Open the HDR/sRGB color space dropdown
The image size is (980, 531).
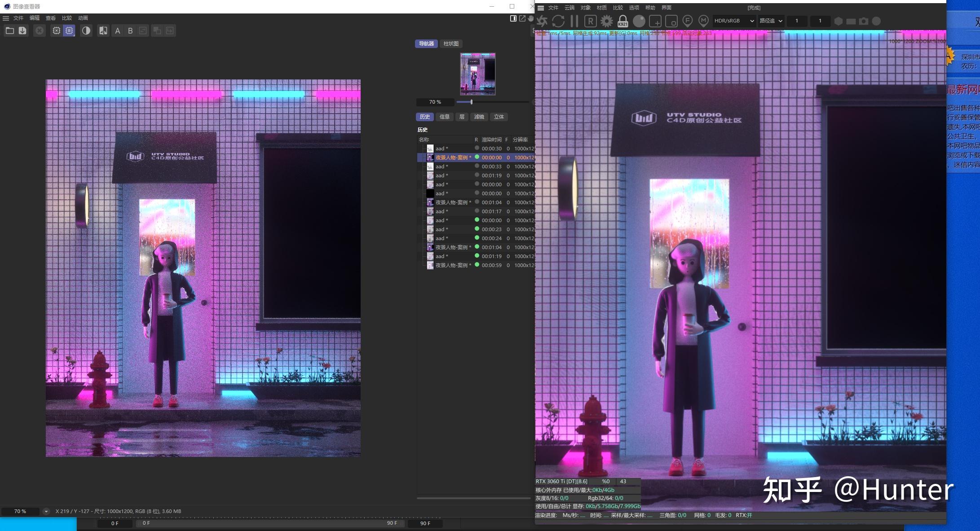pyautogui.click(x=734, y=21)
